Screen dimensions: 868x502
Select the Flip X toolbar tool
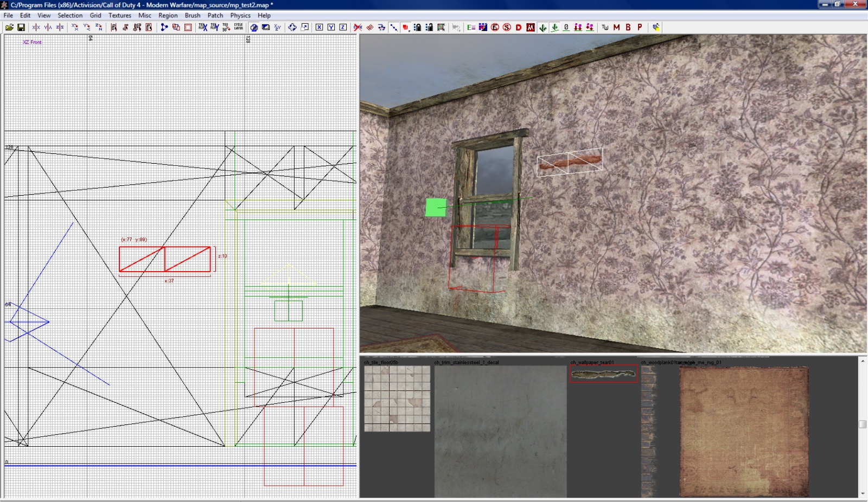36,27
